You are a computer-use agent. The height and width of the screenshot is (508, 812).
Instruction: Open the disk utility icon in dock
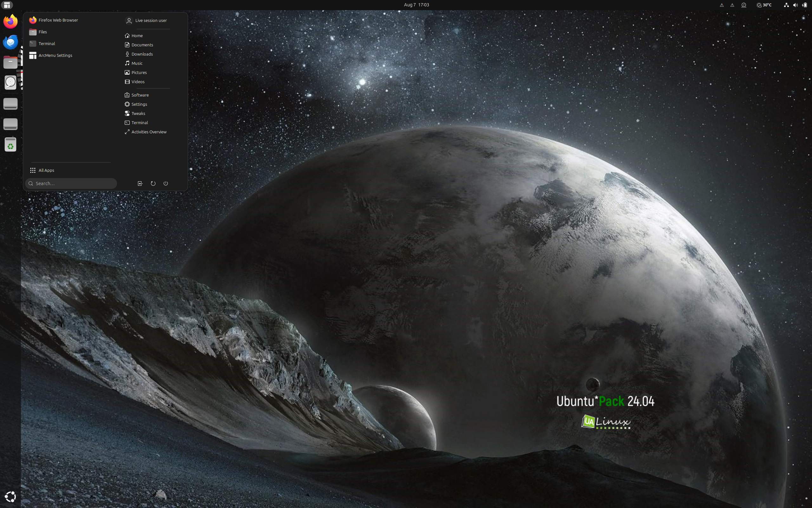click(10, 83)
